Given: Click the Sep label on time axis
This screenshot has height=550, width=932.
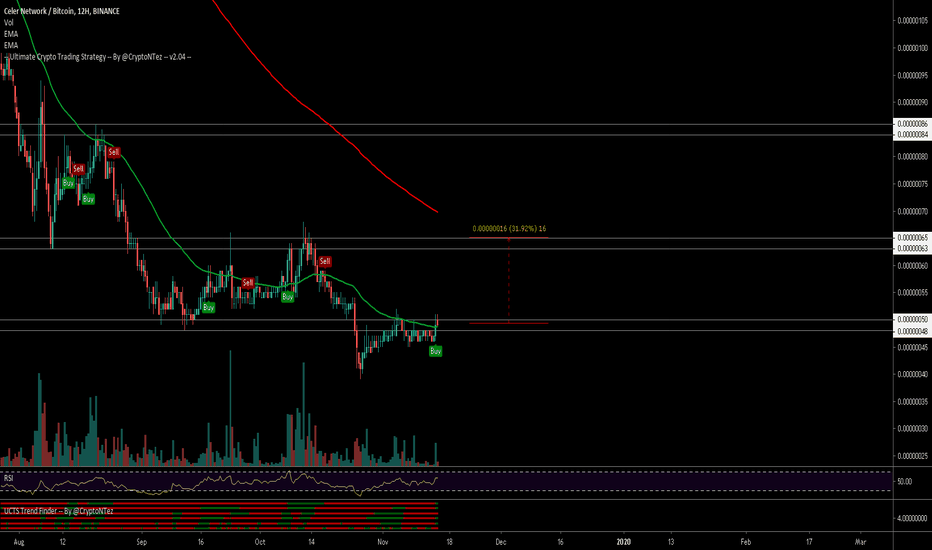Looking at the screenshot, I should 141,542.
